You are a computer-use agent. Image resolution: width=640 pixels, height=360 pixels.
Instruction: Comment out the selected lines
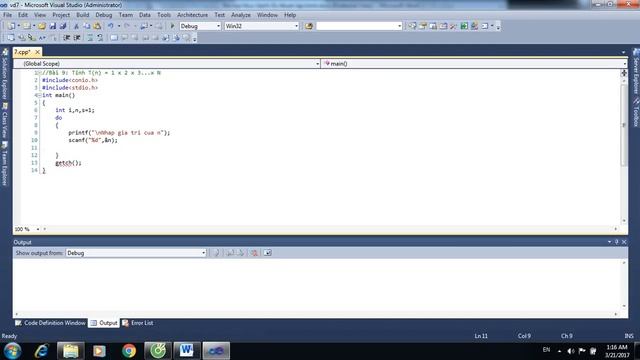pyautogui.click(x=90, y=38)
